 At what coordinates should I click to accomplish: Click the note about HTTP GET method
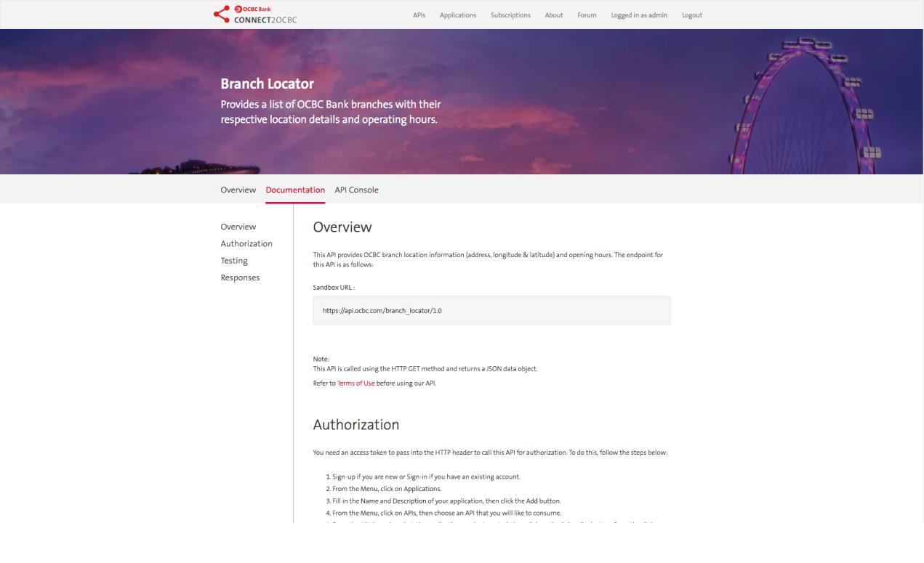(x=425, y=369)
